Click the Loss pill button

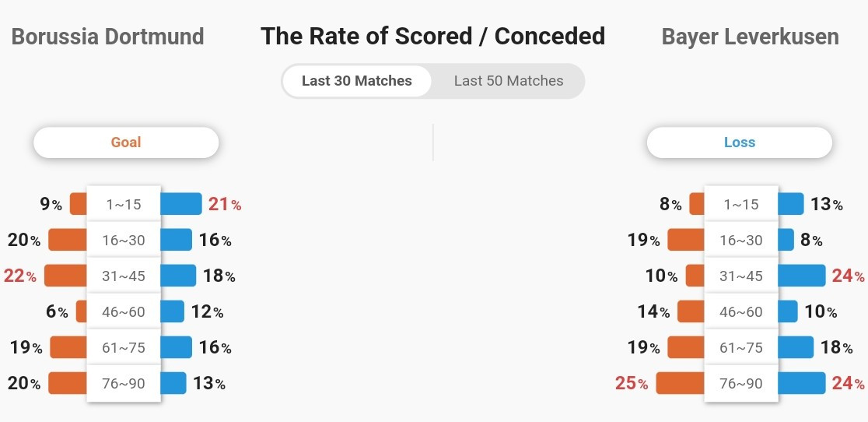[739, 142]
